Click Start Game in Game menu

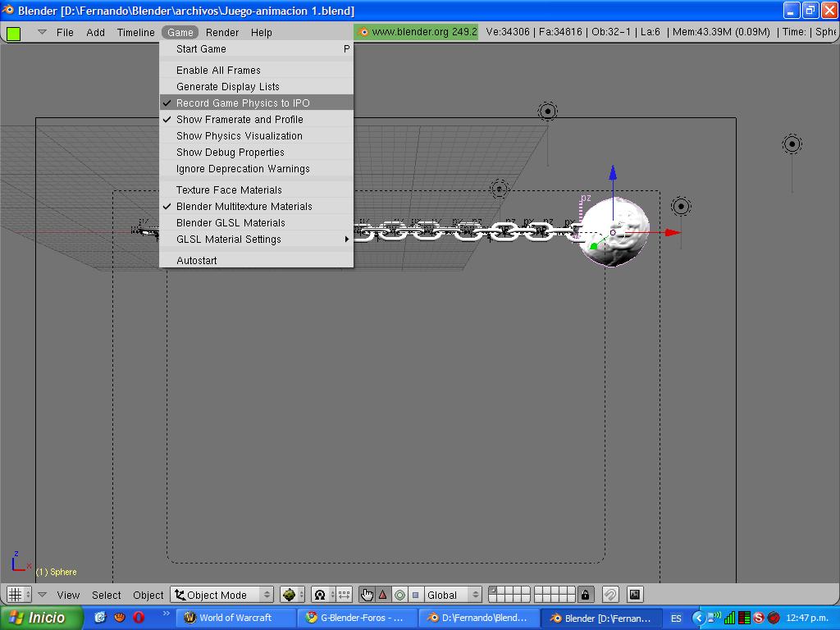(257, 48)
